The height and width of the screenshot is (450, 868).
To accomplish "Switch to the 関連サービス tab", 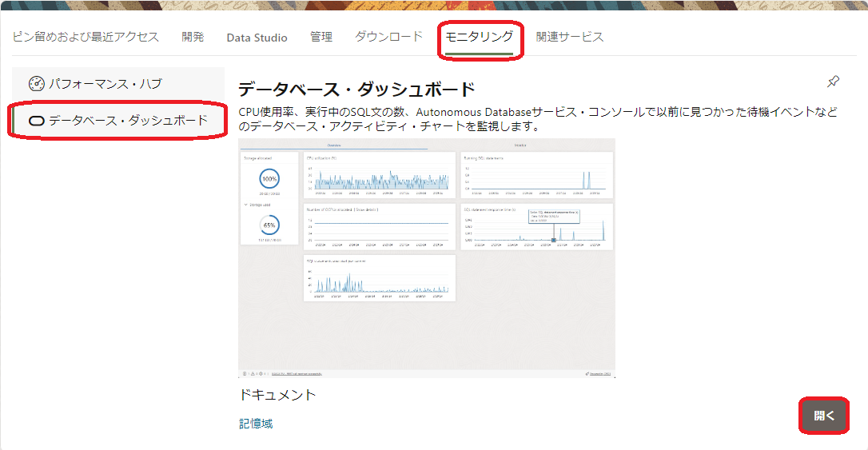I will (570, 37).
